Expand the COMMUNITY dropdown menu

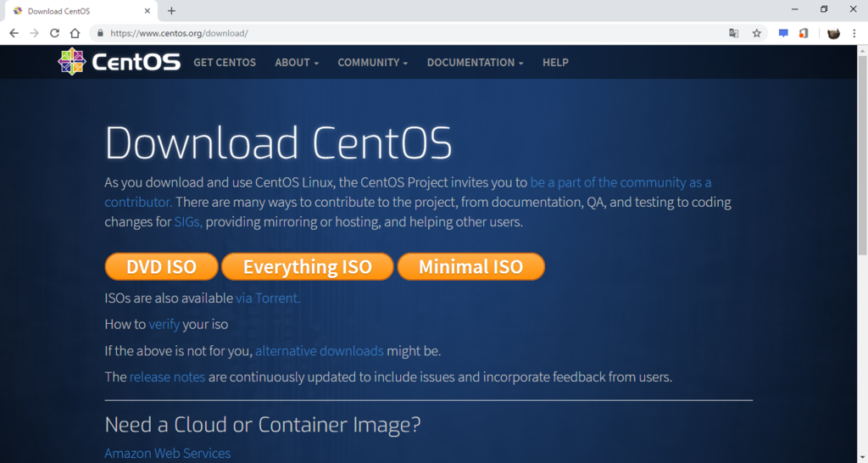pos(373,63)
